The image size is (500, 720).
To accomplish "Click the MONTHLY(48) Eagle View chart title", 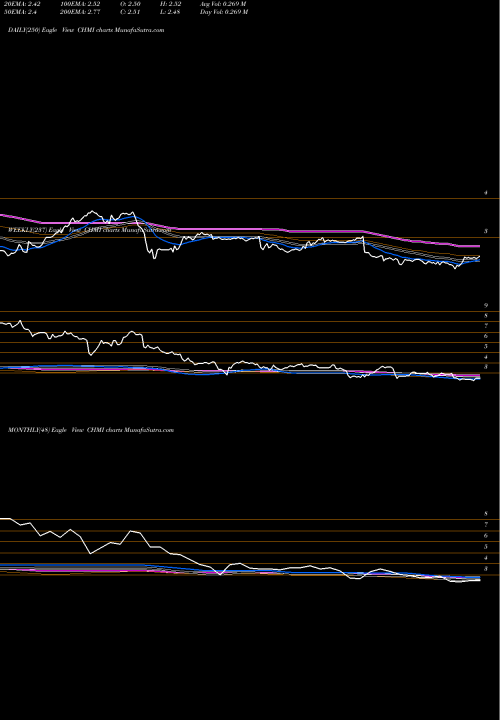I will (x=91, y=430).
